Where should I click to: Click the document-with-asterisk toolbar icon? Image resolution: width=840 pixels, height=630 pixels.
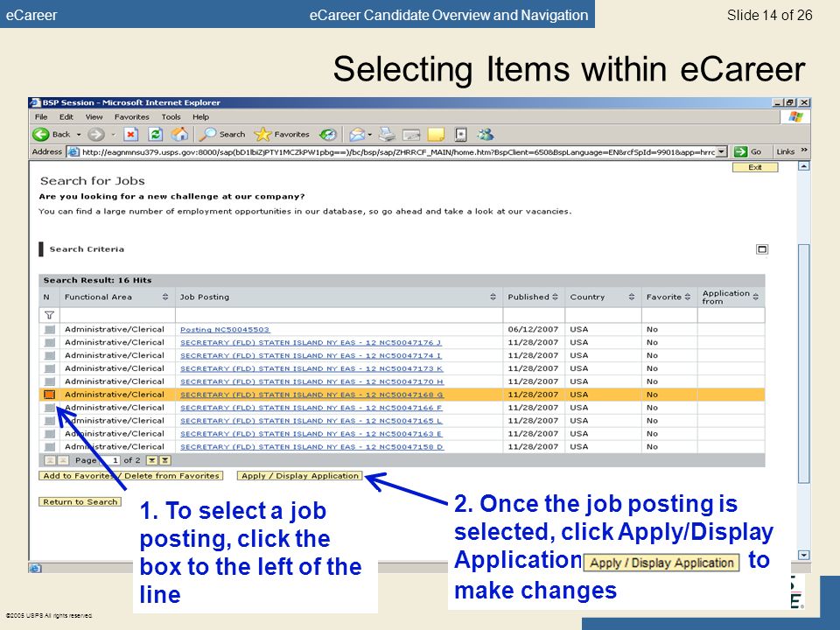pos(461,135)
